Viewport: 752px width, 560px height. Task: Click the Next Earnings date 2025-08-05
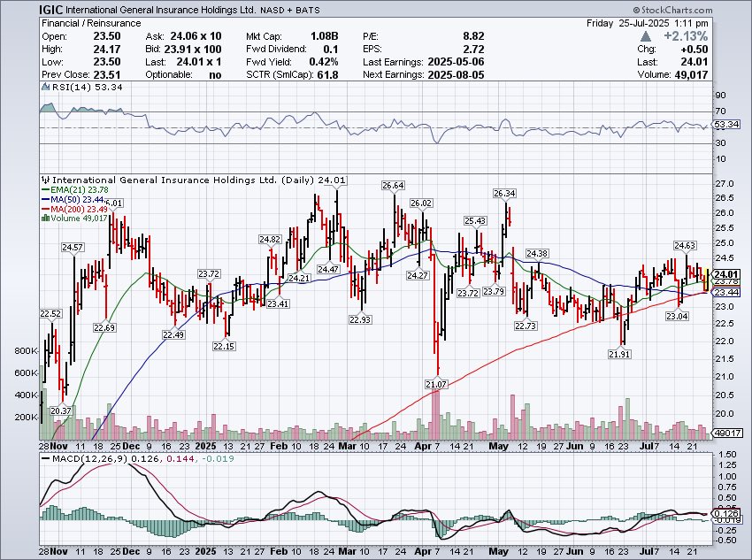[456, 75]
